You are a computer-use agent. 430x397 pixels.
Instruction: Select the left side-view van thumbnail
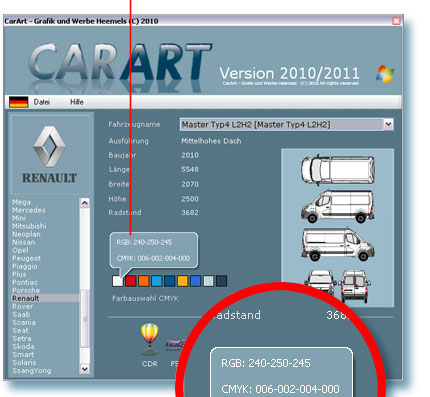point(338,207)
